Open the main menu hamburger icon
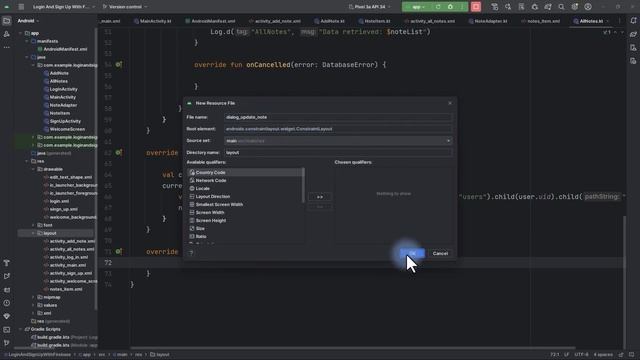 (x=21, y=7)
